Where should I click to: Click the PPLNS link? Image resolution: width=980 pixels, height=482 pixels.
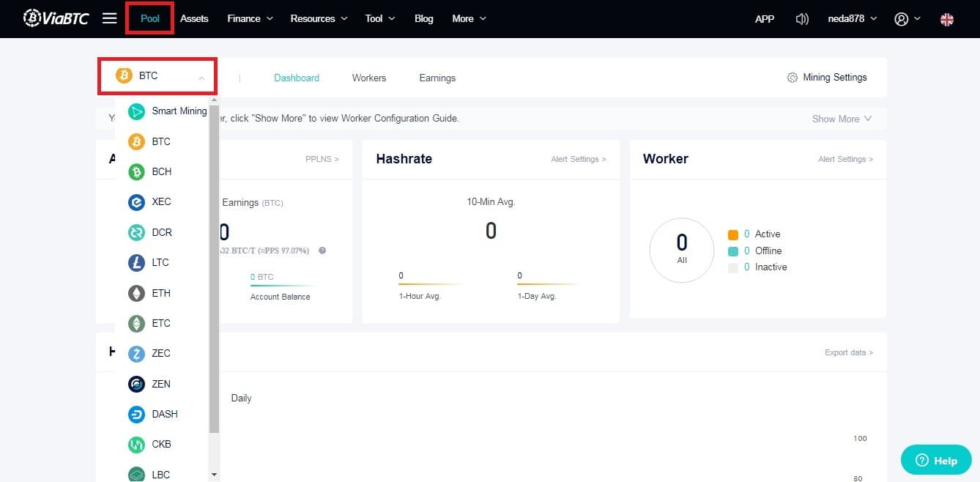[x=322, y=159]
